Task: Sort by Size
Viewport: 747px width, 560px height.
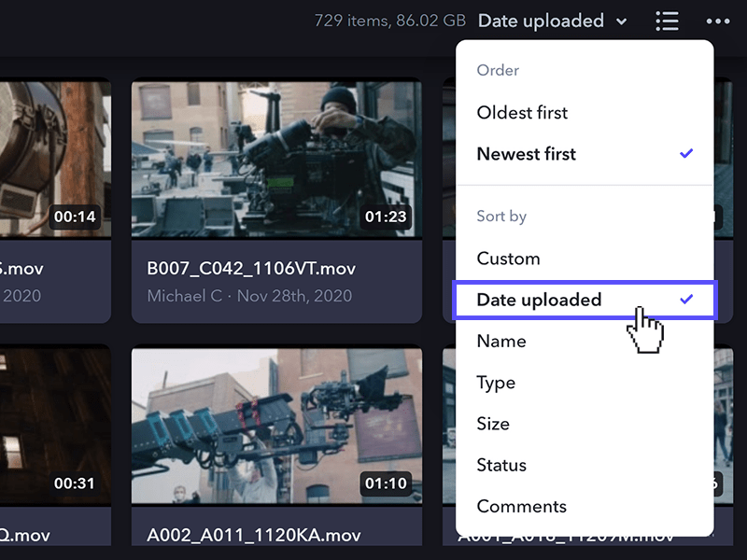Action: click(585, 424)
